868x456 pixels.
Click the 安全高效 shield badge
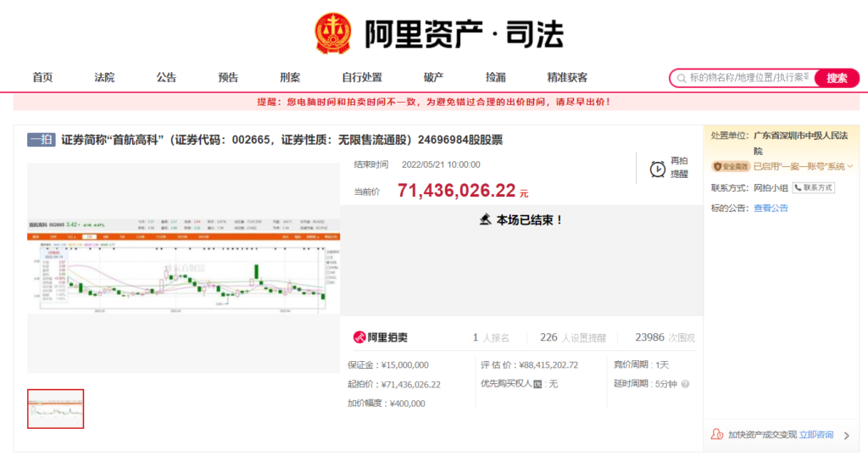click(731, 166)
